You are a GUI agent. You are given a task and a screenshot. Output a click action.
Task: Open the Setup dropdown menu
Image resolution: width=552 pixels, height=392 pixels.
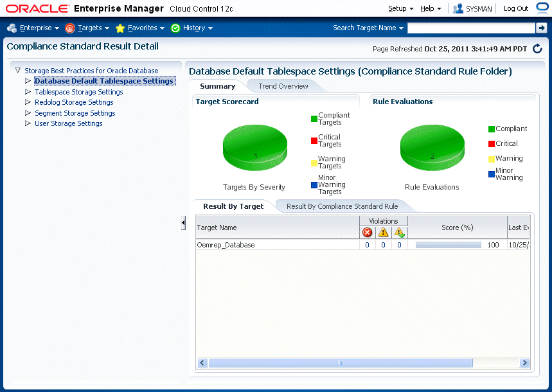tap(400, 8)
